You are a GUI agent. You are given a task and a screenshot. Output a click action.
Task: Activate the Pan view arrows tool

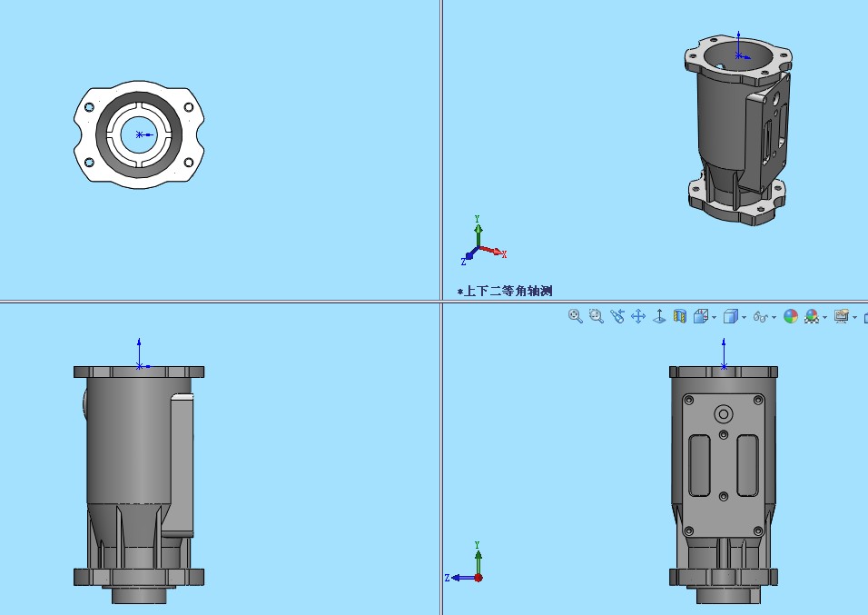tap(638, 316)
